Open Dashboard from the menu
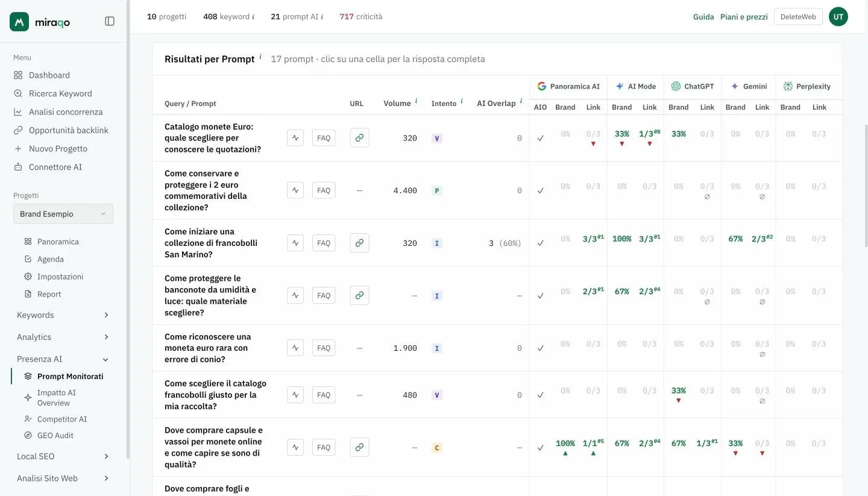Image resolution: width=868 pixels, height=496 pixels. click(49, 75)
